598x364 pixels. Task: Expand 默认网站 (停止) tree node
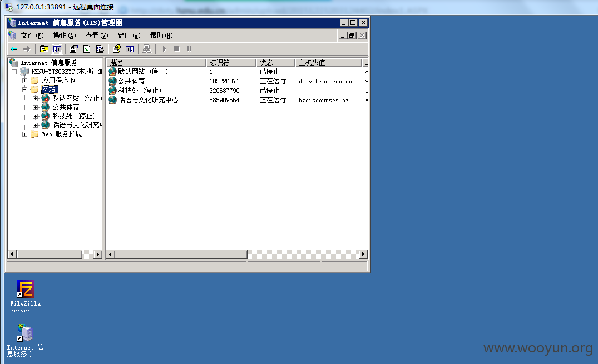pyautogui.click(x=36, y=98)
